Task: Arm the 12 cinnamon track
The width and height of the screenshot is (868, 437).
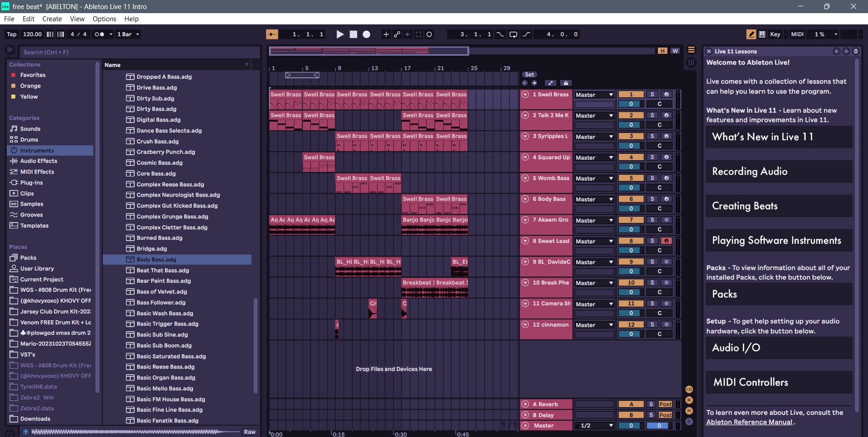Action: [666, 325]
